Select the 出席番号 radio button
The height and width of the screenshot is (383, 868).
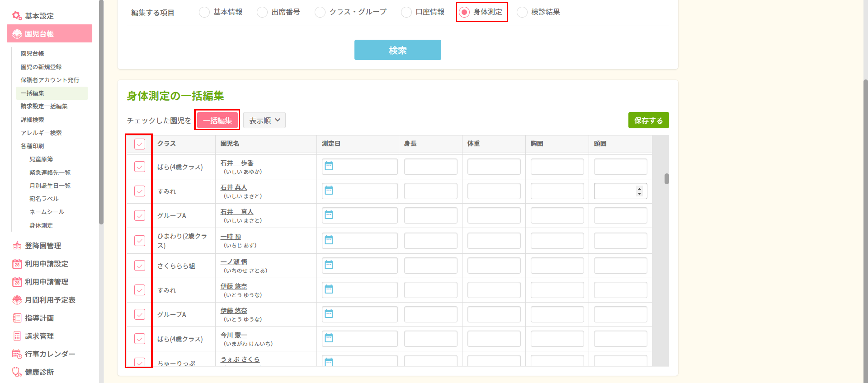(262, 12)
